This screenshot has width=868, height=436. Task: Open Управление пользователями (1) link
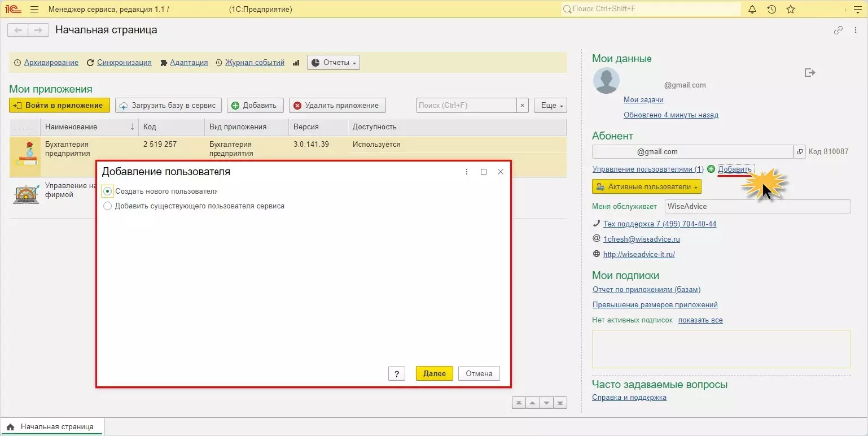tap(648, 169)
